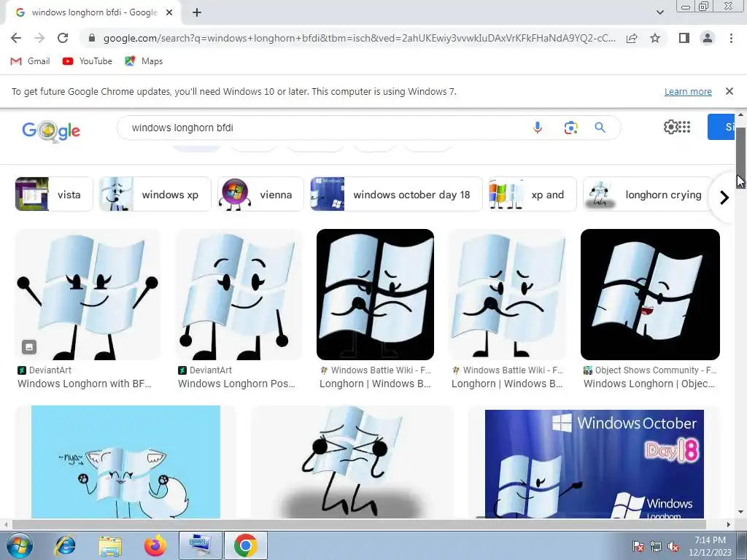Open the nya fox Longhorn drawing
Viewport: 747px width, 560px height.
125,462
